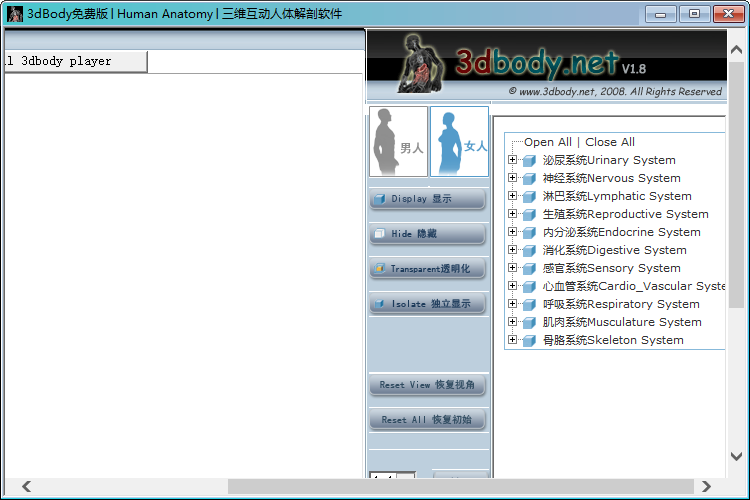
Task: Expand the Musculature System tree node
Action: point(512,322)
